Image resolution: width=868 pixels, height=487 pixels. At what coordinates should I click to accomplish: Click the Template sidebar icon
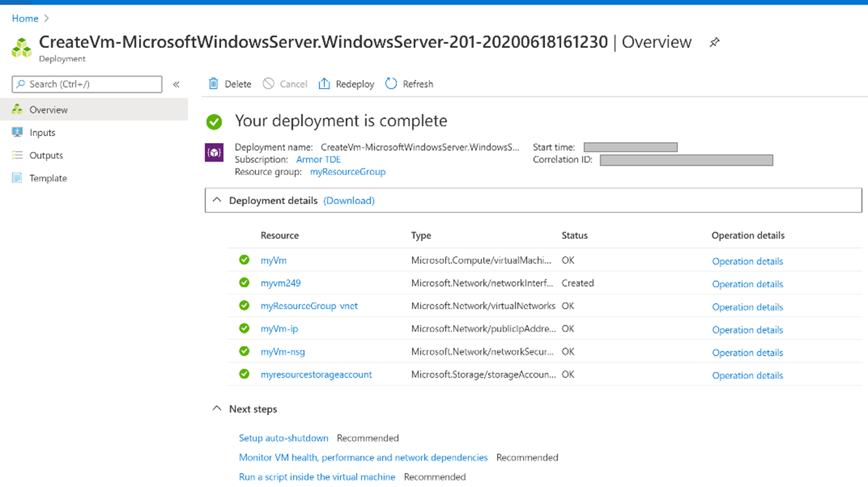pyautogui.click(x=17, y=178)
